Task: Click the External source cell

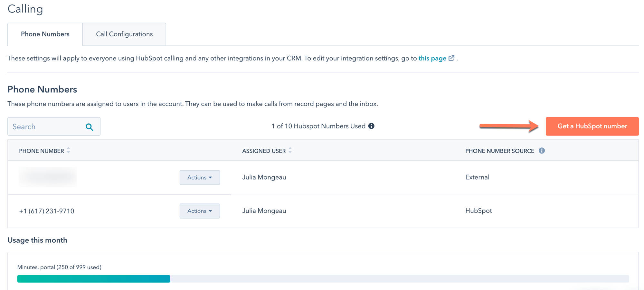Action: pyautogui.click(x=477, y=177)
